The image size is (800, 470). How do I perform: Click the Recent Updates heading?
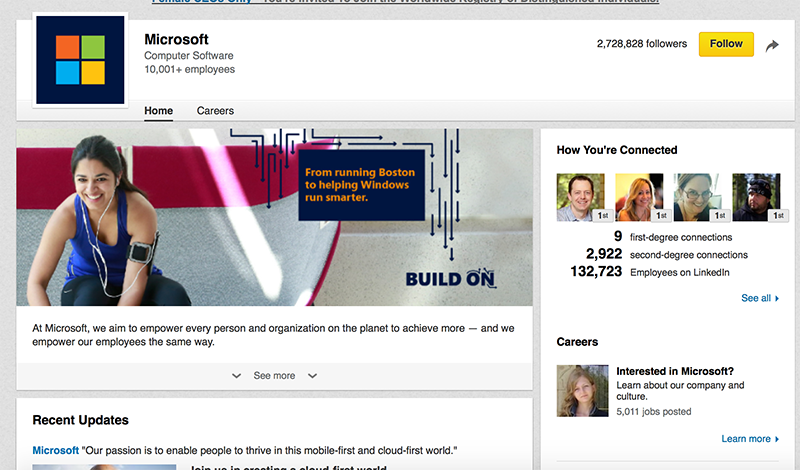(x=81, y=420)
